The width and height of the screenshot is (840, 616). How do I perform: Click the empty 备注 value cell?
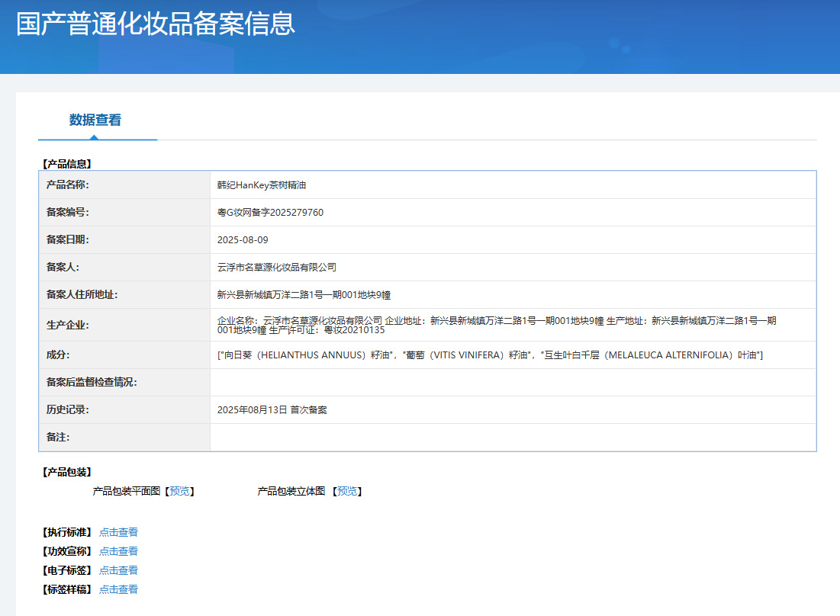[513, 438]
